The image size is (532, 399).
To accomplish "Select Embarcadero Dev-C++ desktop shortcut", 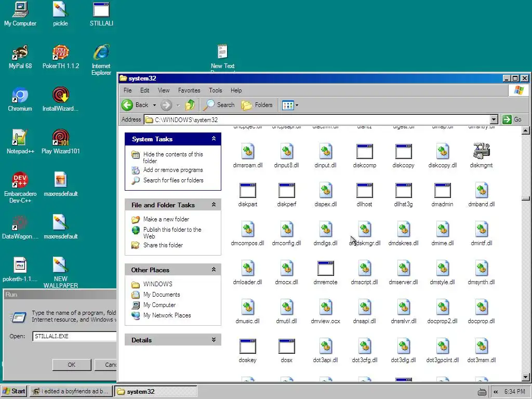I will pyautogui.click(x=20, y=188).
